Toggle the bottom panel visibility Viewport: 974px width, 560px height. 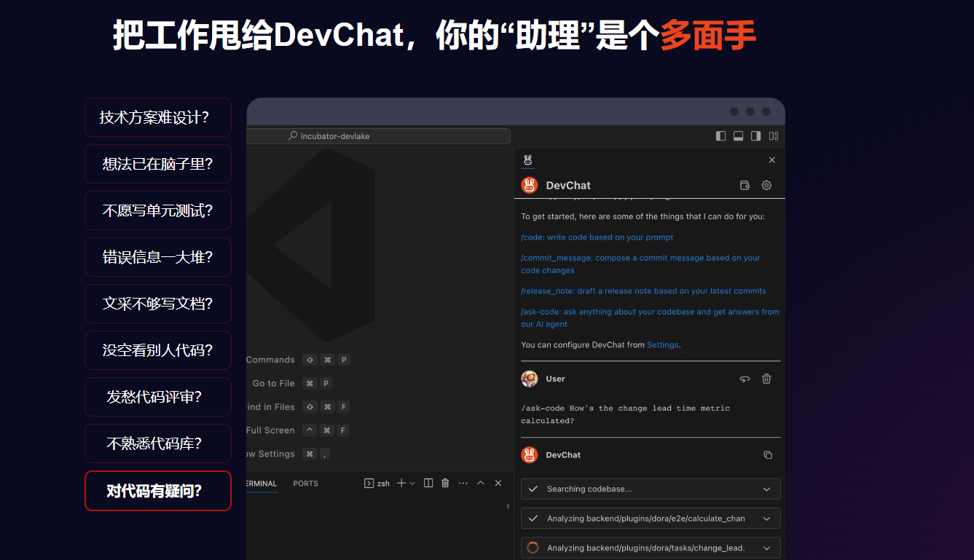pyautogui.click(x=738, y=135)
